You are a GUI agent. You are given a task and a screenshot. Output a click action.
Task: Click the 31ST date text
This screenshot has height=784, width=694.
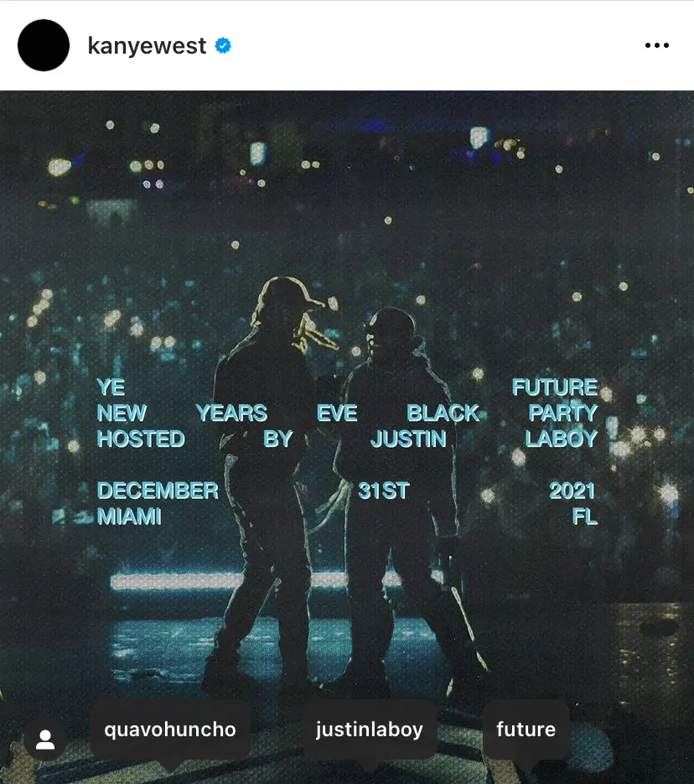384,491
